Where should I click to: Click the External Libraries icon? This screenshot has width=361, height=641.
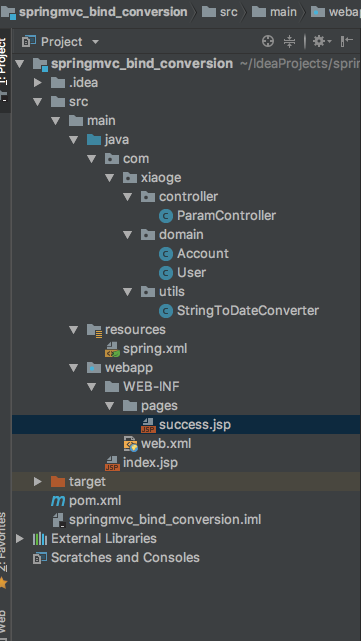(x=40, y=539)
